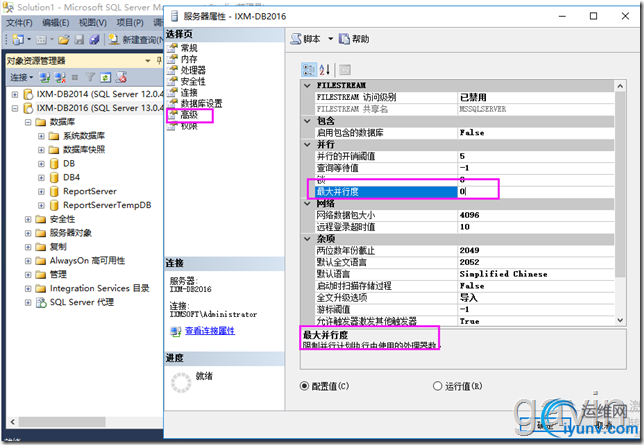Open the 查看连接属性 link
The height and width of the screenshot is (445, 644).
(x=210, y=331)
